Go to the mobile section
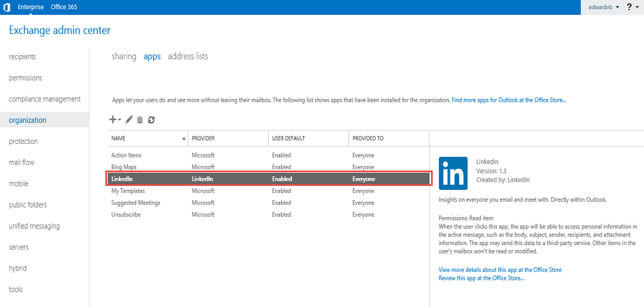Image resolution: width=644 pixels, height=307 pixels. click(18, 184)
